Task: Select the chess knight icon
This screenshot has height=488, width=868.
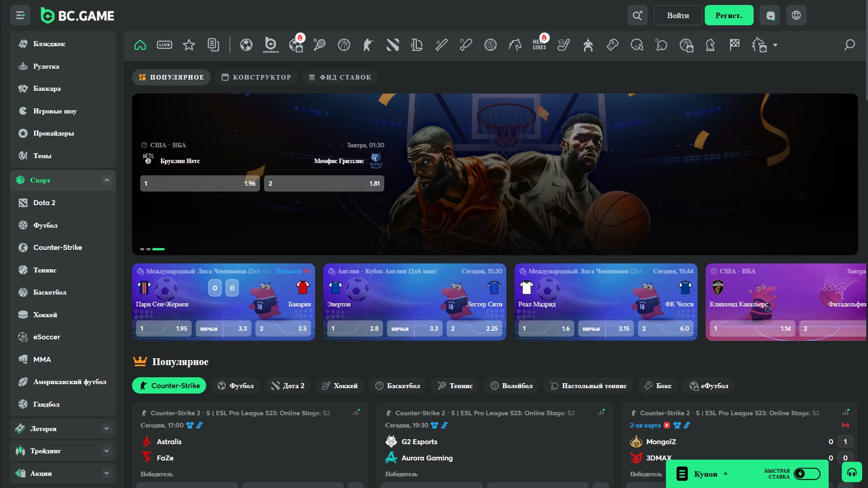Action: pyautogui.click(x=710, y=45)
